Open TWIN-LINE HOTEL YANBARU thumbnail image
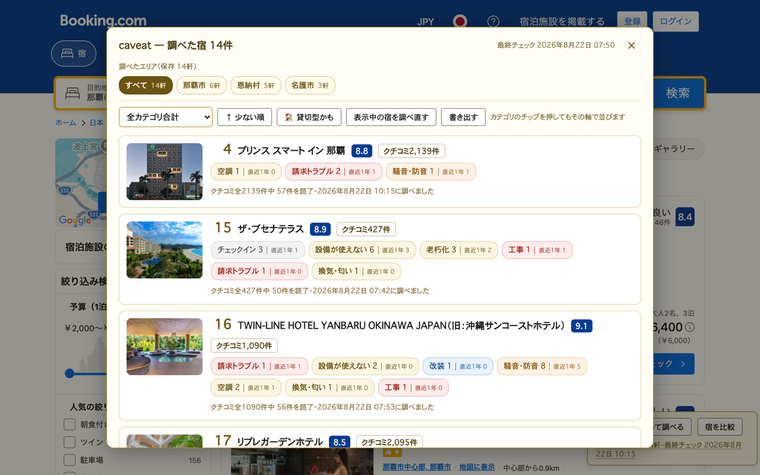 (164, 347)
